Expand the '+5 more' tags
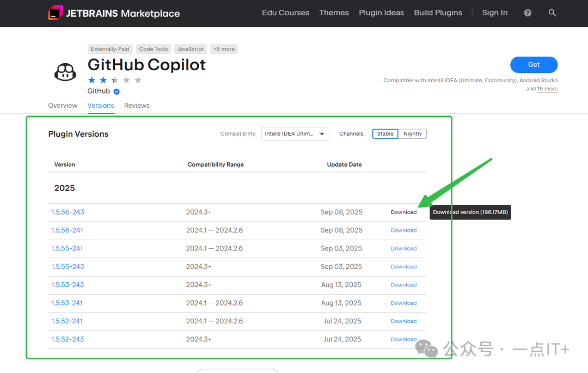The width and height of the screenshot is (588, 373). 224,49
